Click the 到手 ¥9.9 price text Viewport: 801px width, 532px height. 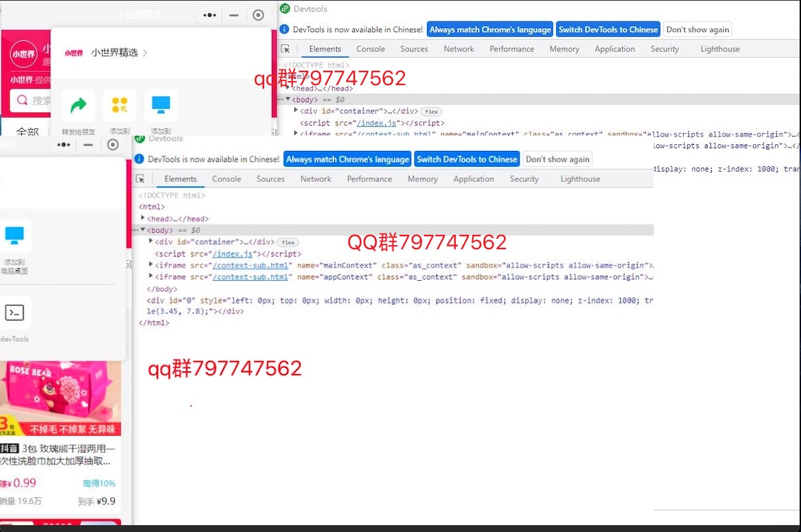[x=97, y=501]
